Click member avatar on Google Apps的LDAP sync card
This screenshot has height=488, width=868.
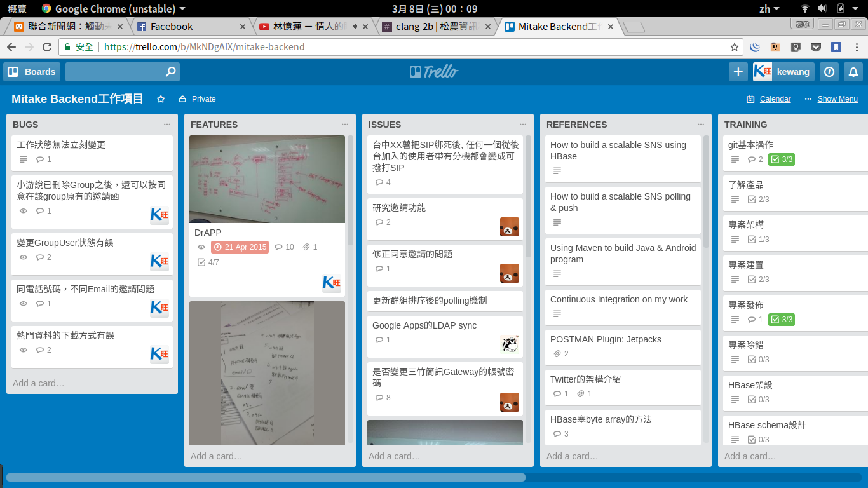tap(510, 344)
